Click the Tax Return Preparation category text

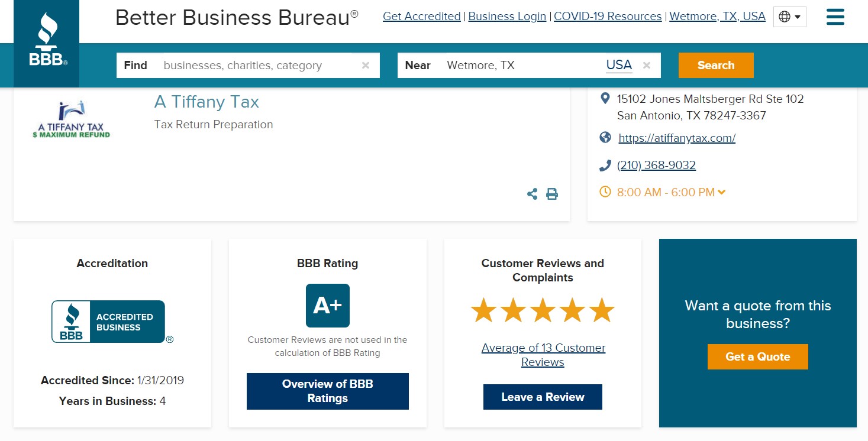[214, 125]
